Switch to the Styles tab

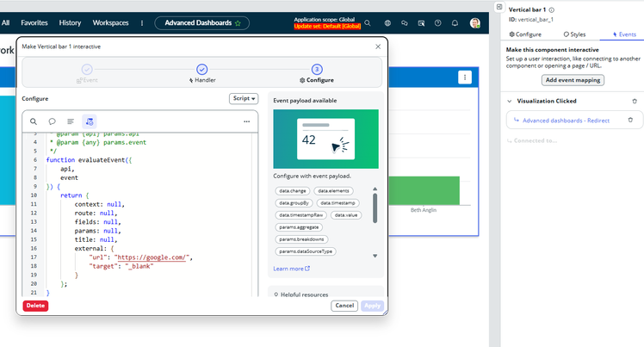(x=574, y=34)
